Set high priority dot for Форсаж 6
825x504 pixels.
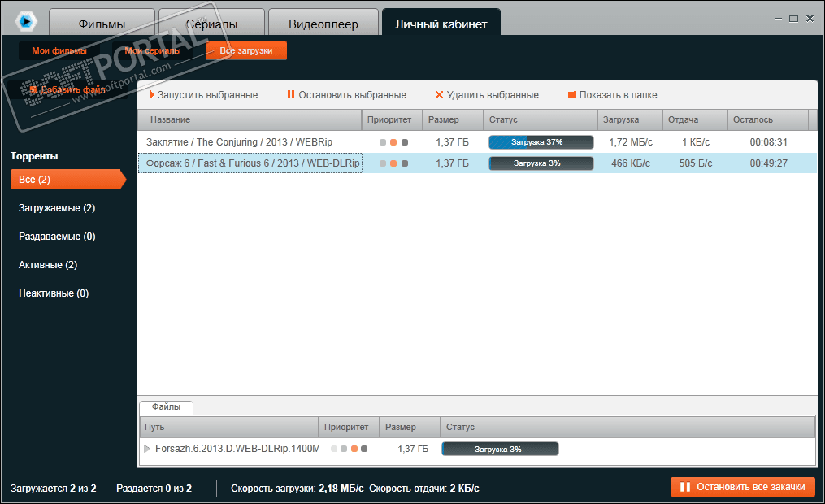click(x=405, y=163)
